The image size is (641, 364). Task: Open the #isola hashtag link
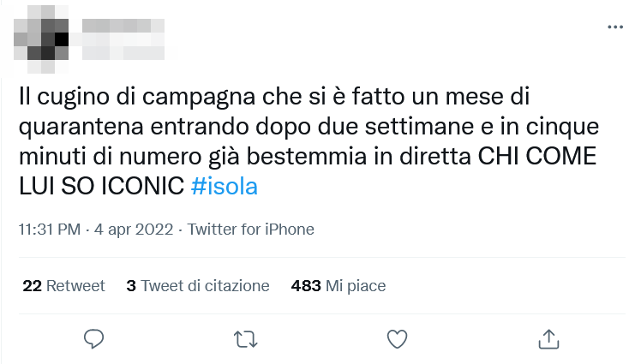(224, 188)
